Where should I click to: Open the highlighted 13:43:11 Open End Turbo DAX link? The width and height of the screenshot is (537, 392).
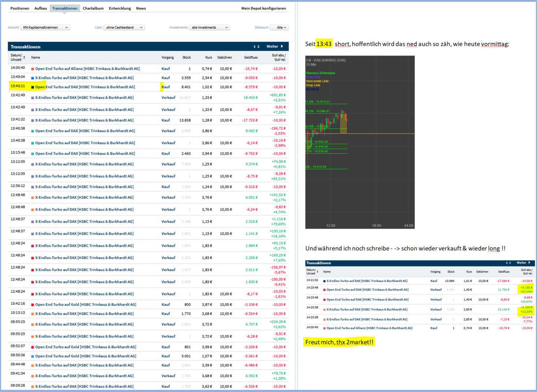click(x=85, y=87)
